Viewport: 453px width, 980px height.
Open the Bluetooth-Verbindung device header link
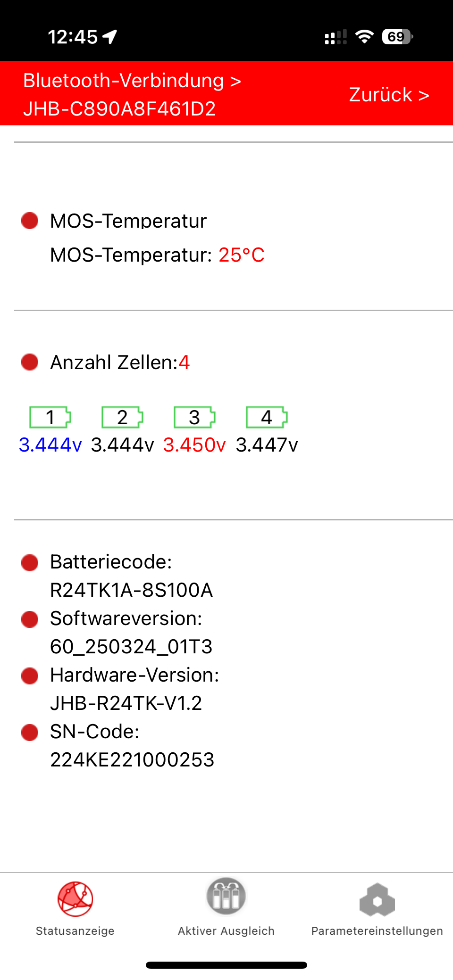click(x=132, y=94)
